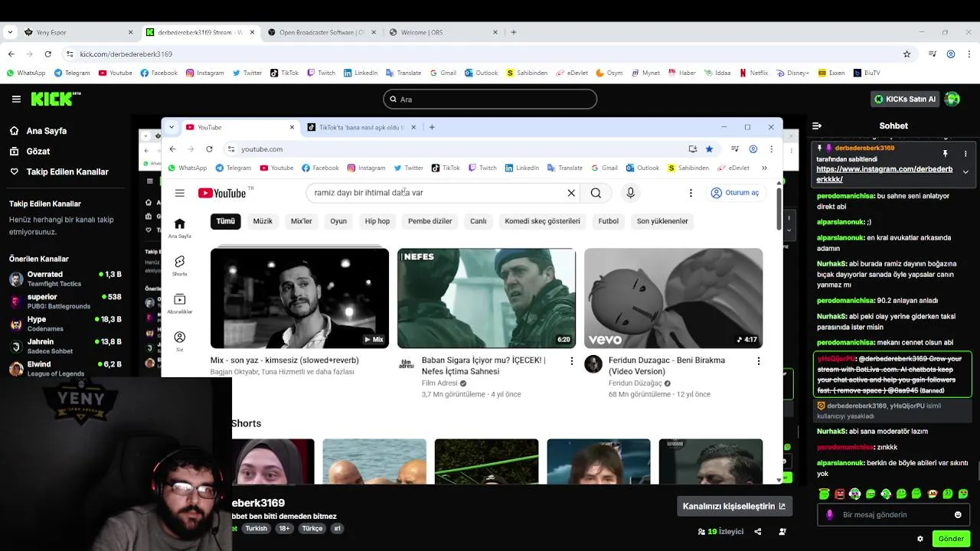Click the Gönder send button

click(951, 539)
